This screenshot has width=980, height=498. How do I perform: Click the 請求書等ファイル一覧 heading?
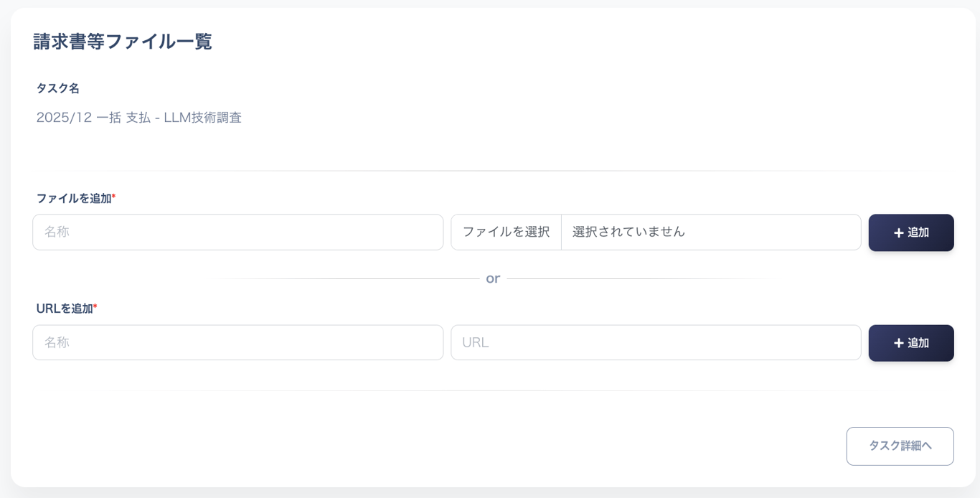[x=123, y=42]
